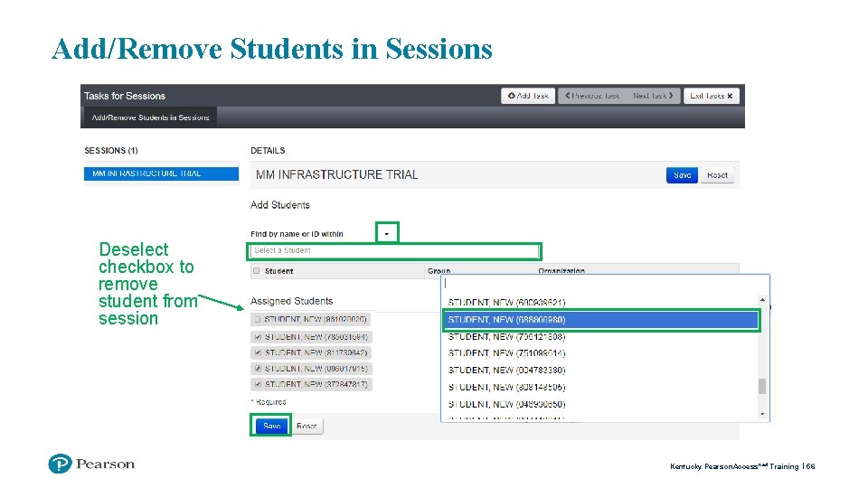
Task: Click Reset button beside session title
Action: (717, 174)
